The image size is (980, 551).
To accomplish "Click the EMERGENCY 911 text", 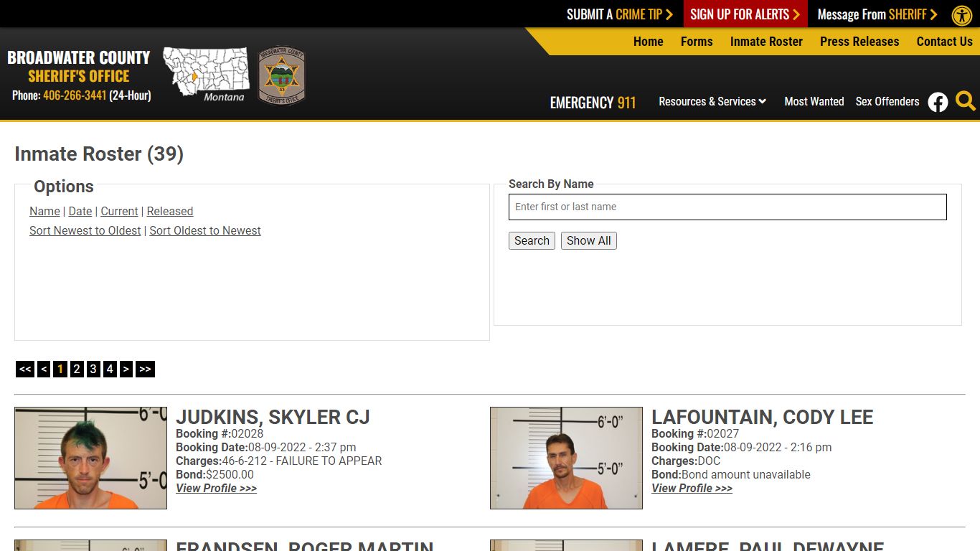I will click(x=593, y=103).
